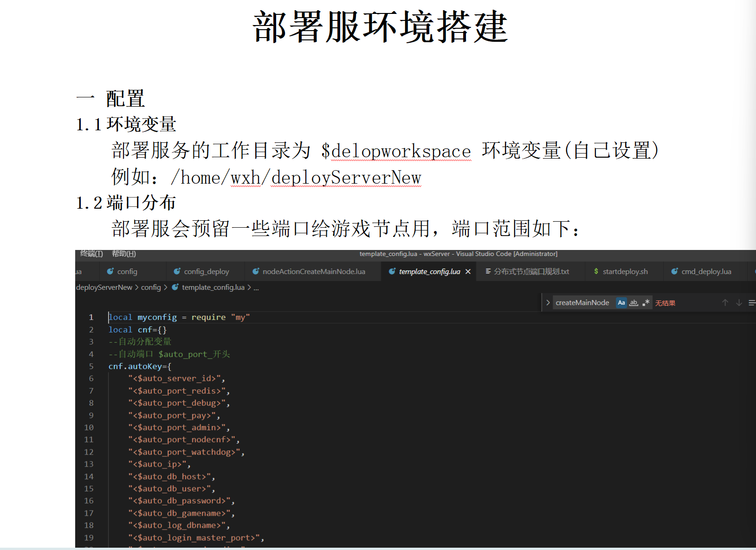Click the heading 1.1 环境变量
This screenshot has height=550, width=756.
[126, 124]
